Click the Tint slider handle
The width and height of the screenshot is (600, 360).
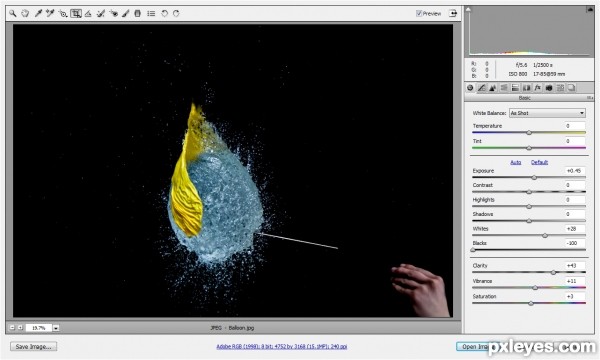coord(529,148)
